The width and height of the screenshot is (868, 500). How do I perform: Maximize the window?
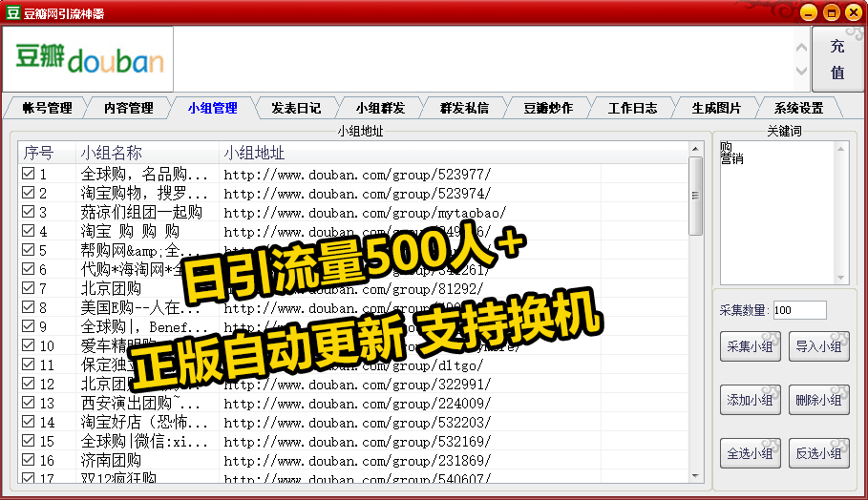(x=831, y=12)
